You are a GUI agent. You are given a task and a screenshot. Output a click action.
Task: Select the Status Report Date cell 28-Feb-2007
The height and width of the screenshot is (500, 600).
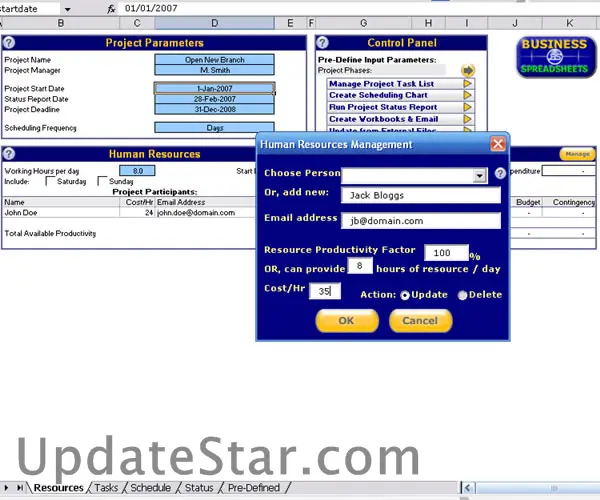214,99
